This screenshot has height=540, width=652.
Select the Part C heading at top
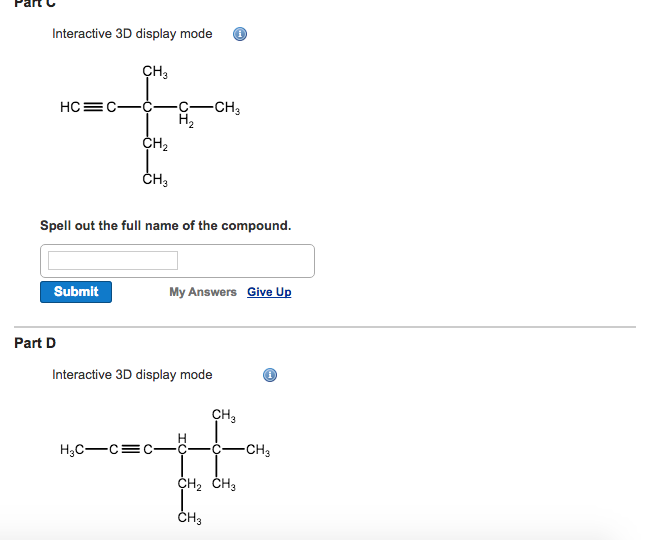pyautogui.click(x=35, y=4)
